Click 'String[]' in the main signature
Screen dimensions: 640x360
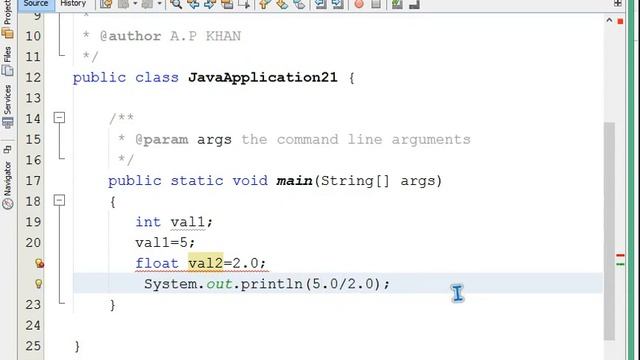355,180
